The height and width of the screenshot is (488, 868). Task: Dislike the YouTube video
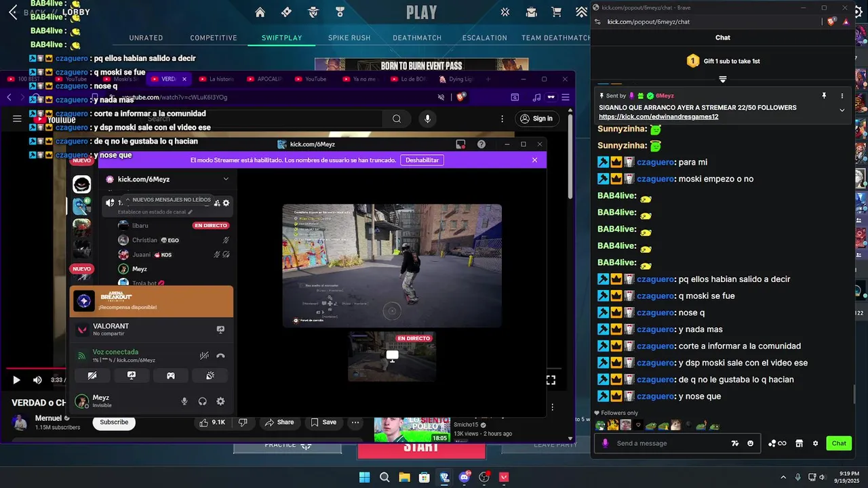[243, 422]
